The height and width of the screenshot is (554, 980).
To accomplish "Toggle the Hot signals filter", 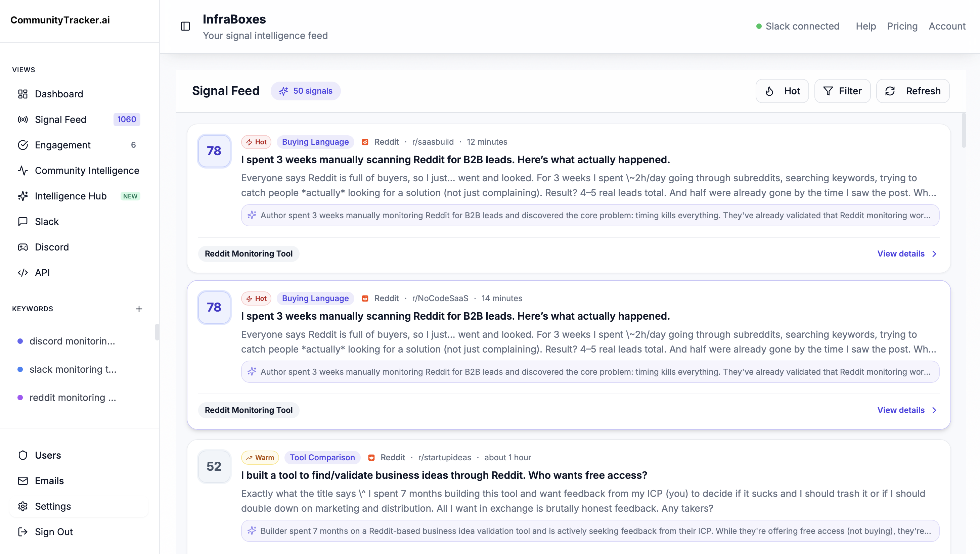I will tap(782, 91).
